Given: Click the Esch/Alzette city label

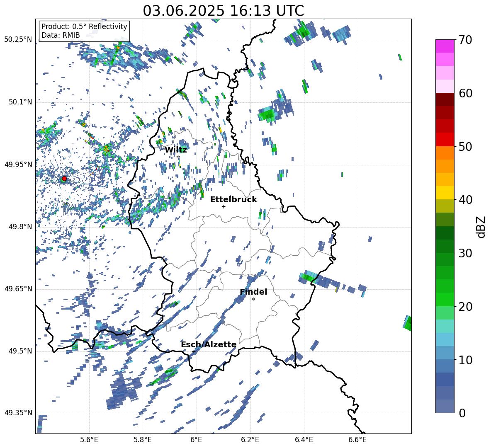Looking at the screenshot, I should click(209, 344).
